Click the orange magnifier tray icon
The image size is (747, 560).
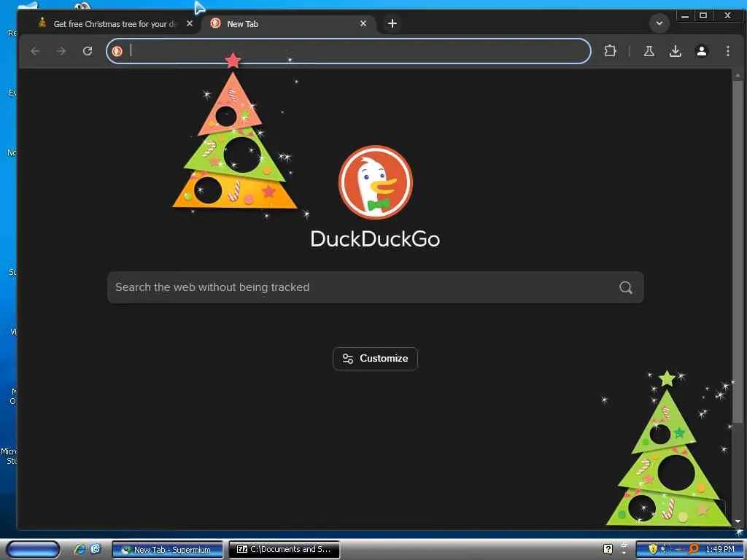[x=694, y=549]
